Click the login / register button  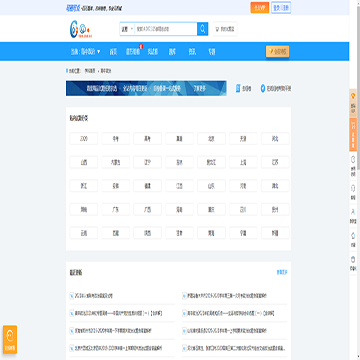point(281,8)
